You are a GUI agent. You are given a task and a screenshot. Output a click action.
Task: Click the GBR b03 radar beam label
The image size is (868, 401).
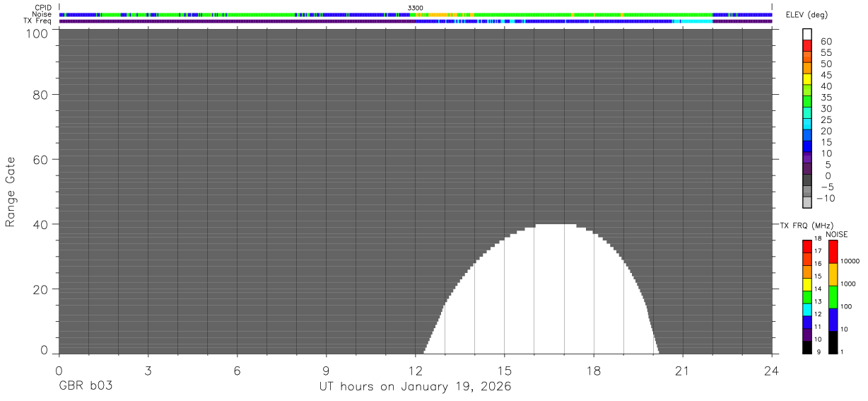86,387
